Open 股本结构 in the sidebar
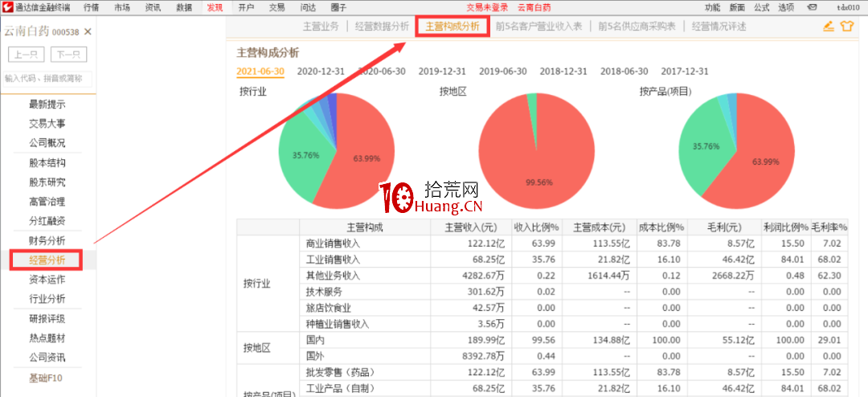 (47, 163)
